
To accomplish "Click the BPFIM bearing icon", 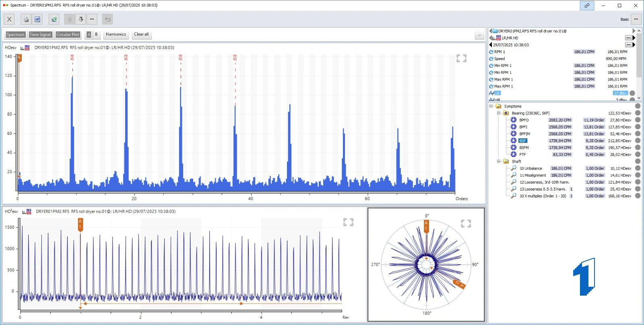I will click(x=514, y=134).
